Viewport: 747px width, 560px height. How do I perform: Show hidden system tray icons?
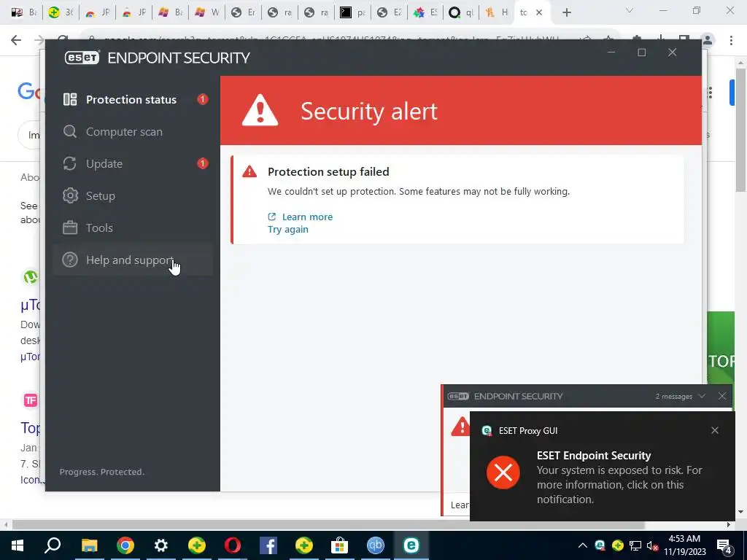[x=583, y=545]
